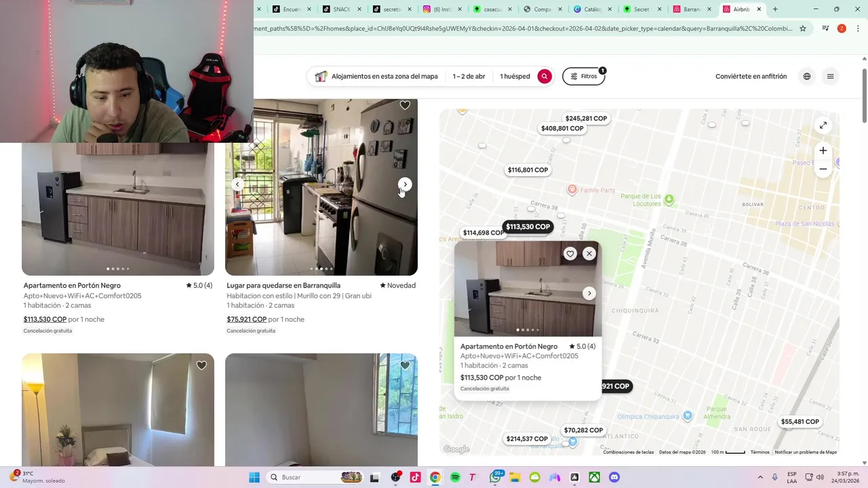Screen dimensions: 868x488
Task: Zoom out on the map
Action: [x=823, y=169]
